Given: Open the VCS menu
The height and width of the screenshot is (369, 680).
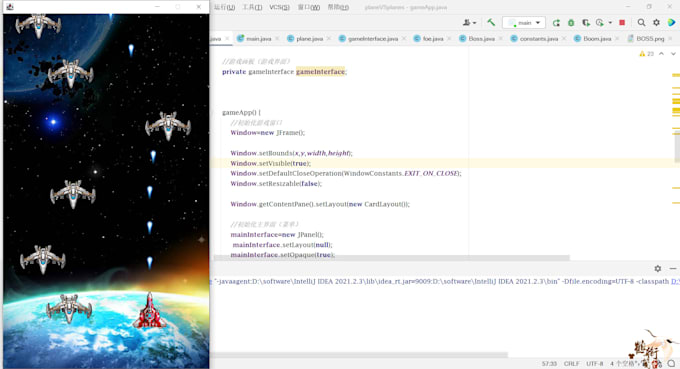Looking at the screenshot, I should (x=279, y=7).
